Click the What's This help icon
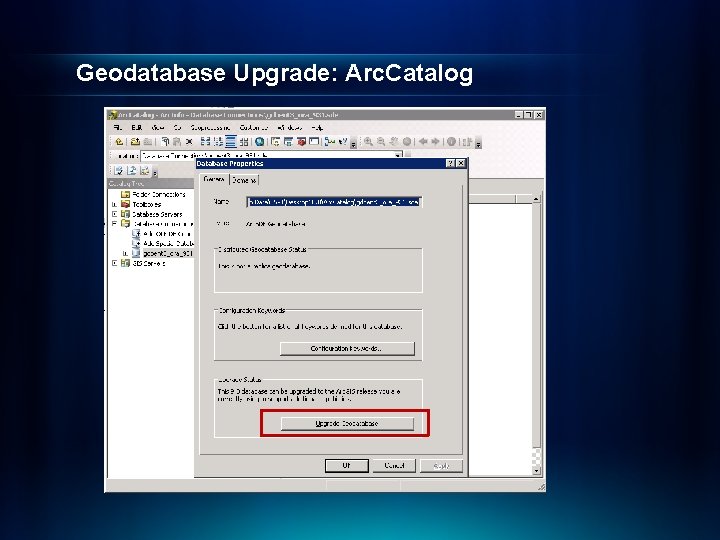 click(343, 142)
